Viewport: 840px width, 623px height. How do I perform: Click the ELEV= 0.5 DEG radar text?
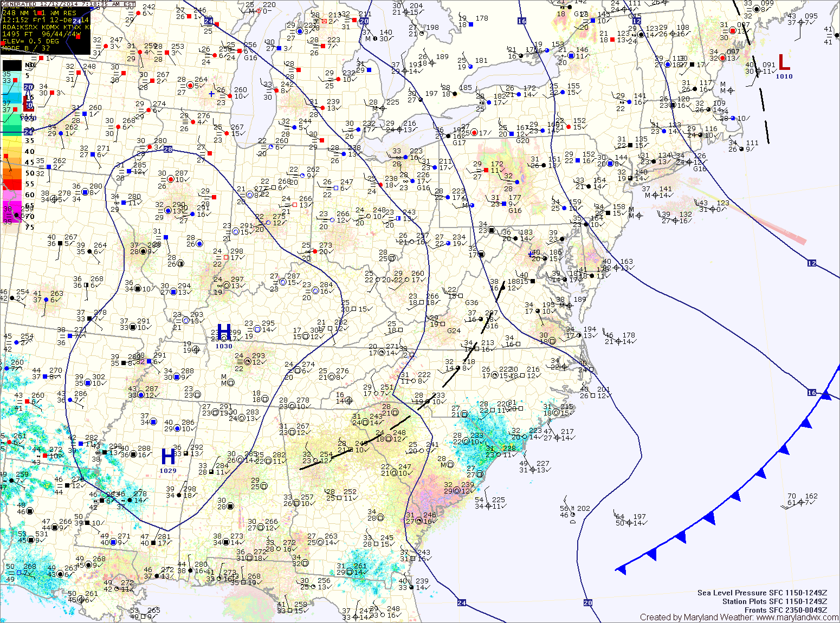[x=30, y=41]
